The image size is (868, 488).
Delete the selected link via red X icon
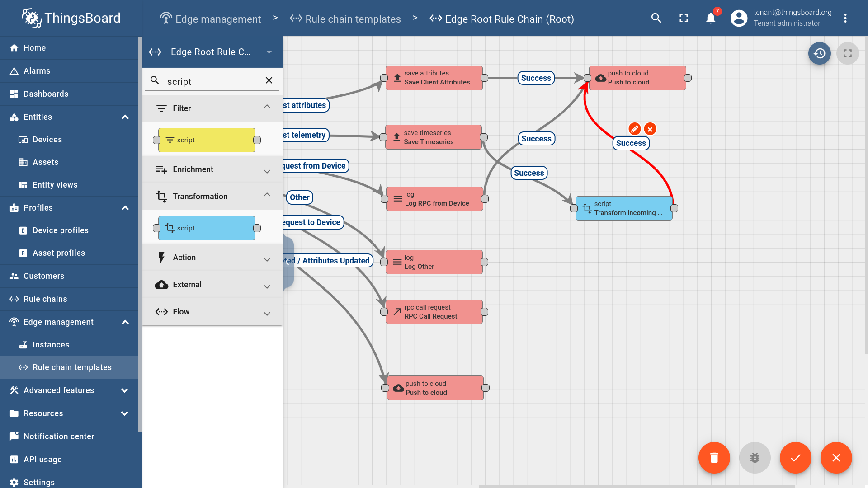tap(650, 129)
